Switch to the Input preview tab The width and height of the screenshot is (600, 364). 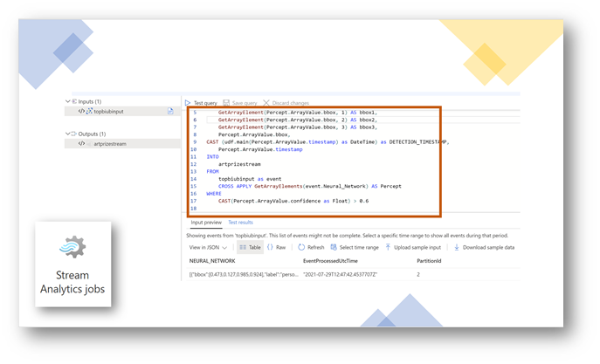tap(206, 223)
